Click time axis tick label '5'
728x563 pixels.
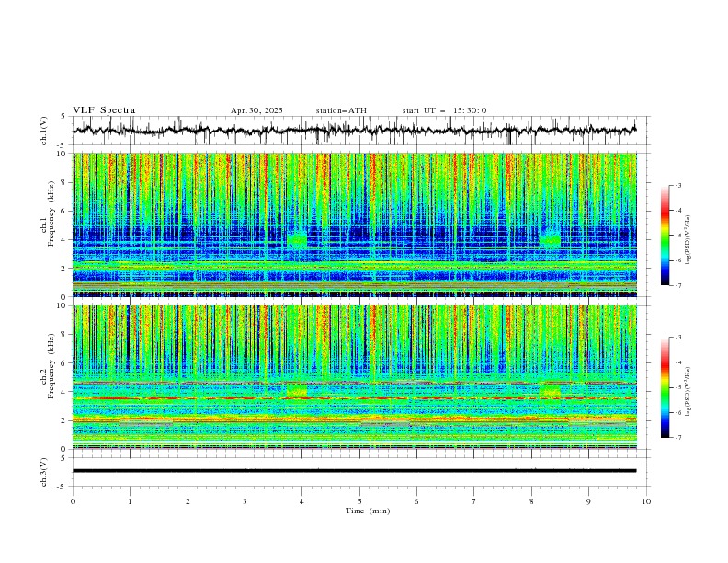click(x=359, y=501)
